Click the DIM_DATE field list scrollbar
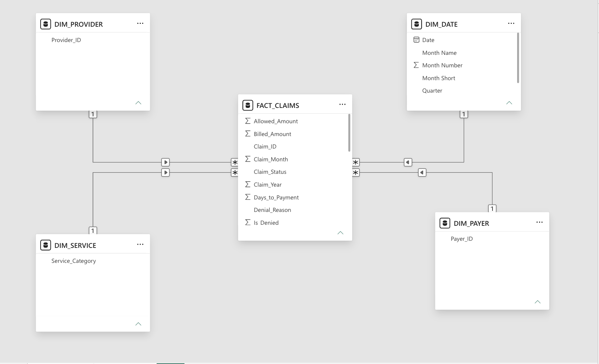Viewport: 599px width, 364px height. tap(518, 58)
